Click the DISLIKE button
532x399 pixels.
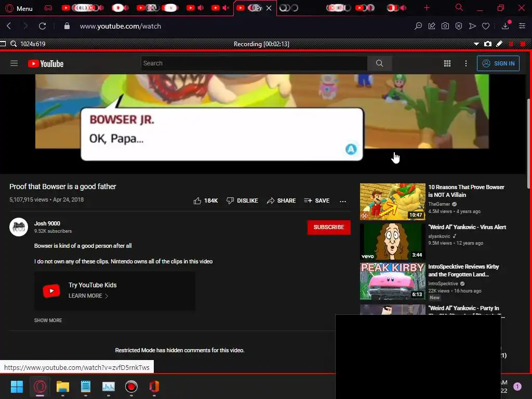(x=242, y=201)
